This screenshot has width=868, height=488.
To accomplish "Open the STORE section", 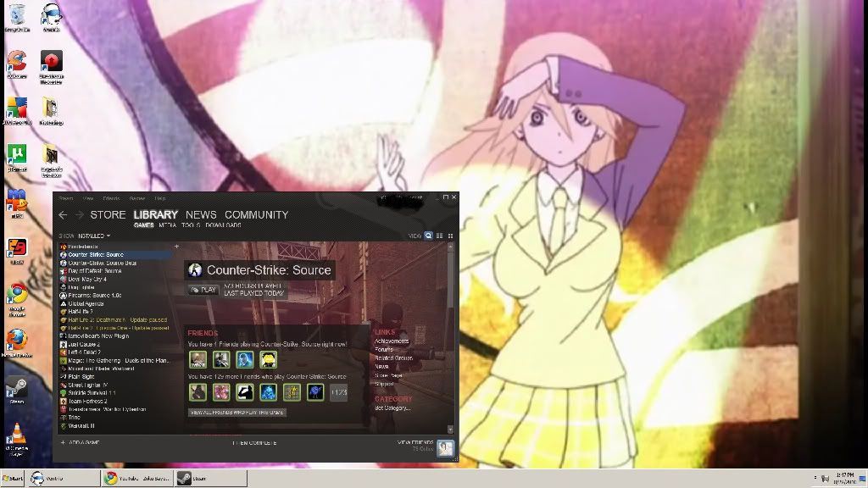I will click(x=108, y=214).
